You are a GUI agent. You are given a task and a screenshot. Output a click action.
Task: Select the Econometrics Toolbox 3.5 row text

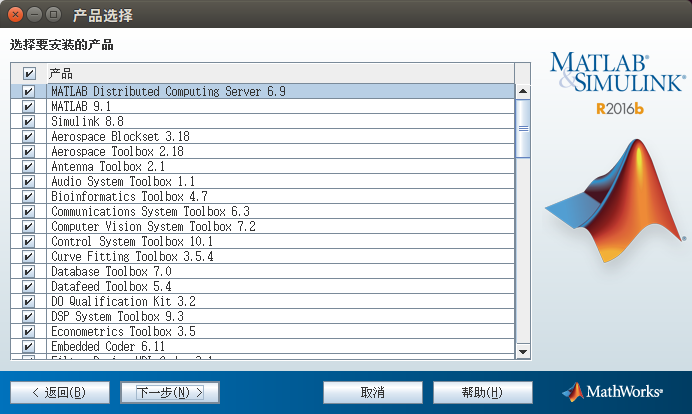123,331
